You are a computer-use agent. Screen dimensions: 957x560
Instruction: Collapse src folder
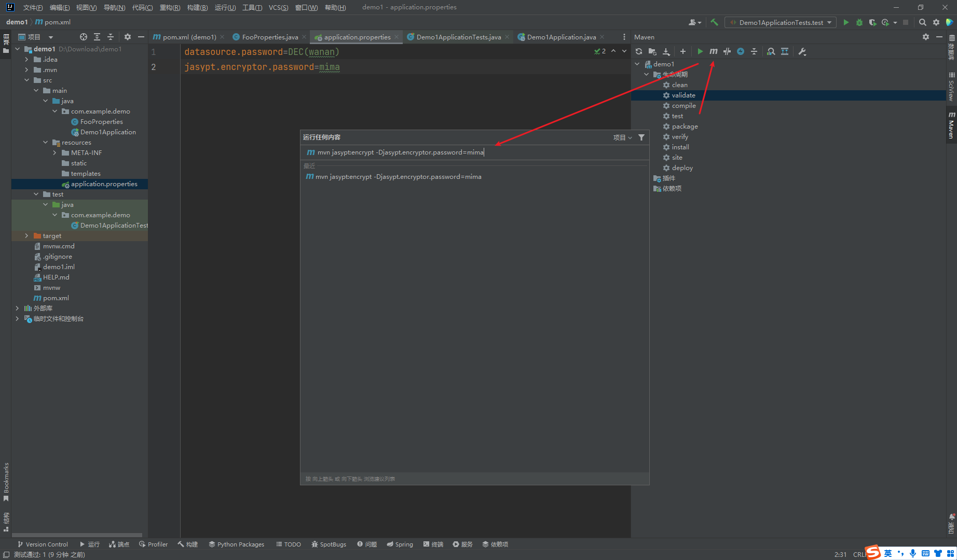[27, 80]
